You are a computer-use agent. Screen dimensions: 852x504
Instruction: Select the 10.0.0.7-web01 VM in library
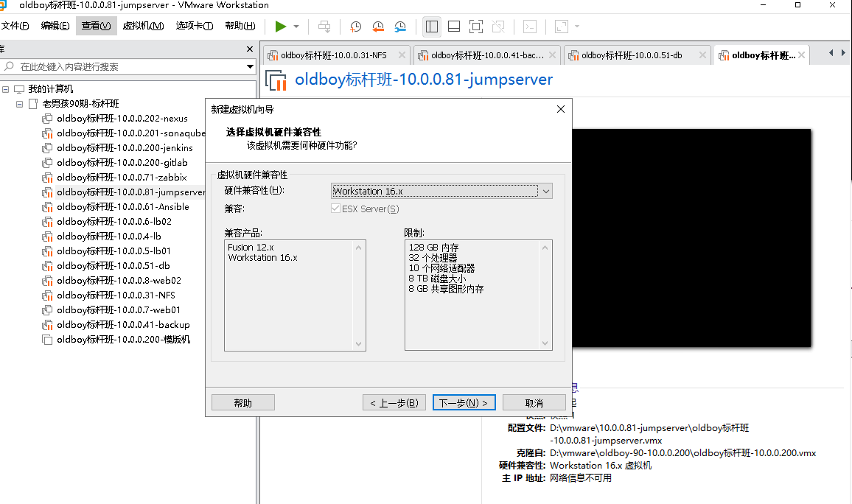tap(119, 309)
